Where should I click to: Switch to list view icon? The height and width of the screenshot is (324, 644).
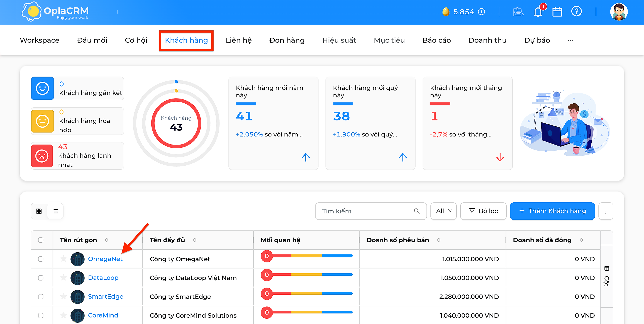[x=55, y=211]
